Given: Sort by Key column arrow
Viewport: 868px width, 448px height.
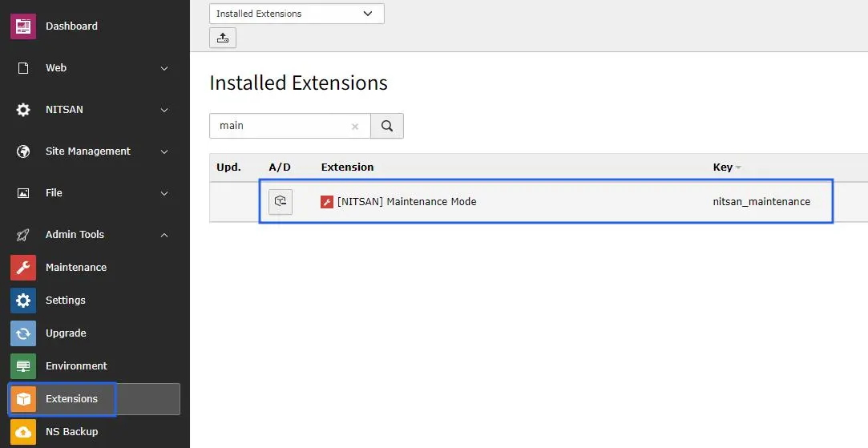Looking at the screenshot, I should 738,167.
